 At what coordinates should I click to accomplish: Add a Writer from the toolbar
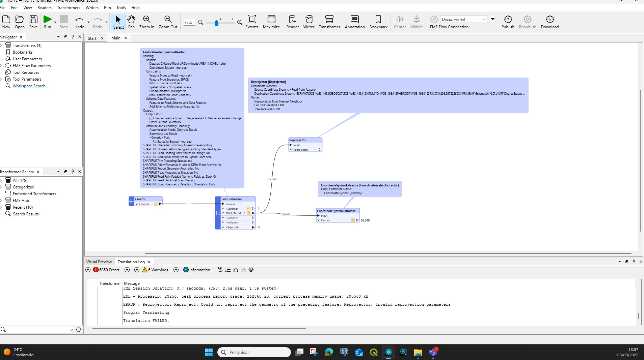point(308,22)
